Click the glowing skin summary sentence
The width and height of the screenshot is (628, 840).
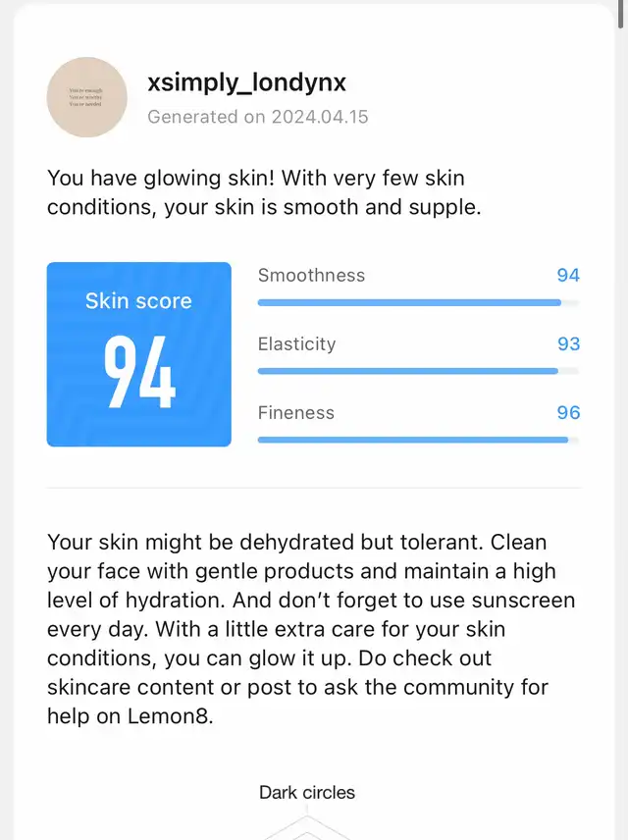coord(264,192)
